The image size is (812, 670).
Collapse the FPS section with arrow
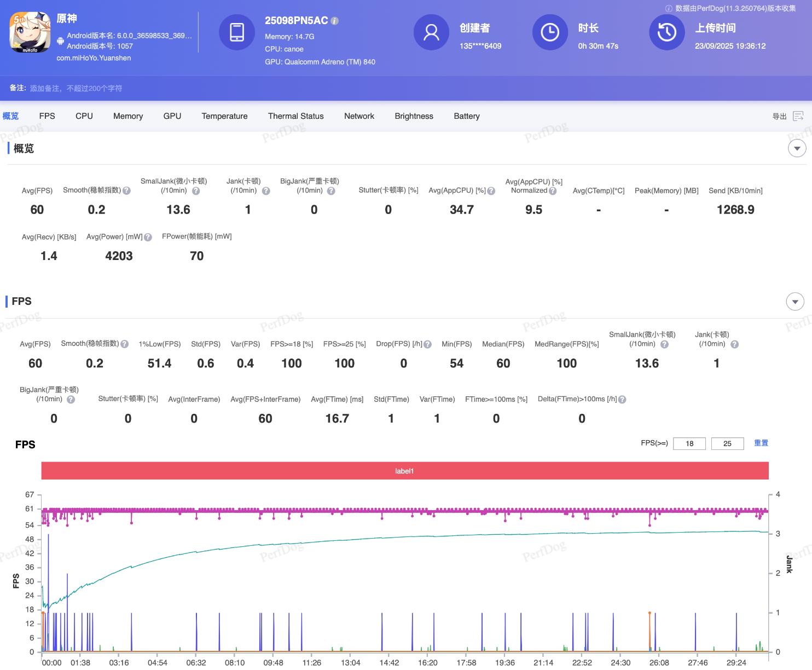point(795,302)
